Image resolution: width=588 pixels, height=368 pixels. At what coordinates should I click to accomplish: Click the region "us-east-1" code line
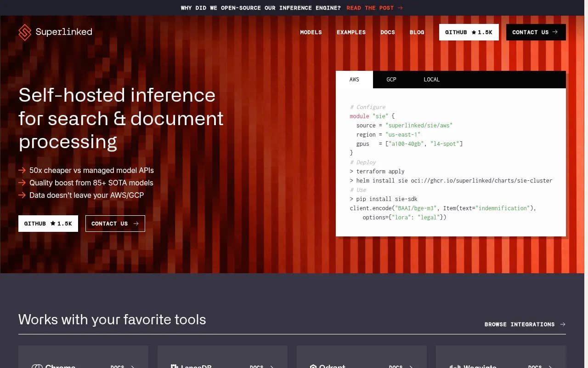pos(388,135)
